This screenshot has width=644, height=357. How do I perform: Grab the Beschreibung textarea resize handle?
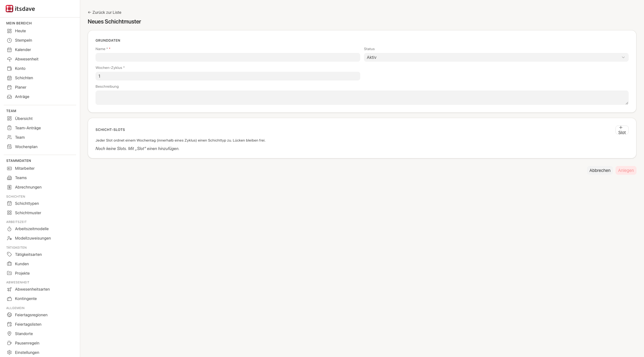(626, 103)
